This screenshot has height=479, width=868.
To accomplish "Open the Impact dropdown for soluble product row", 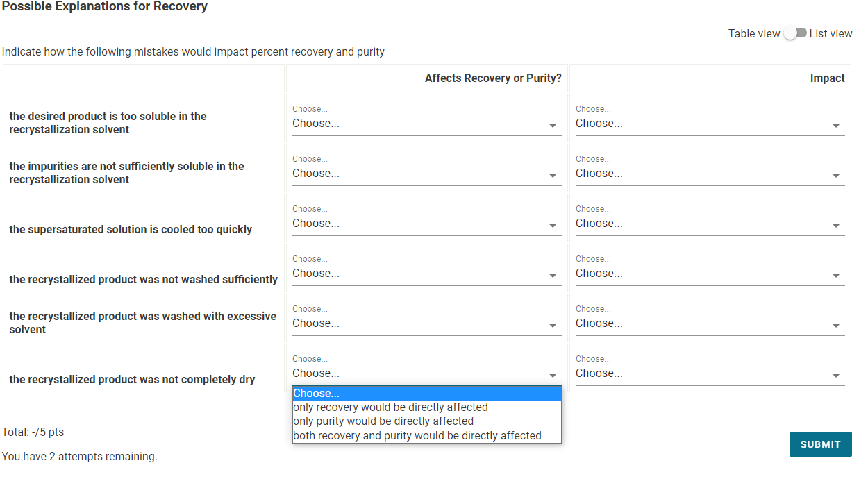I will (710, 123).
